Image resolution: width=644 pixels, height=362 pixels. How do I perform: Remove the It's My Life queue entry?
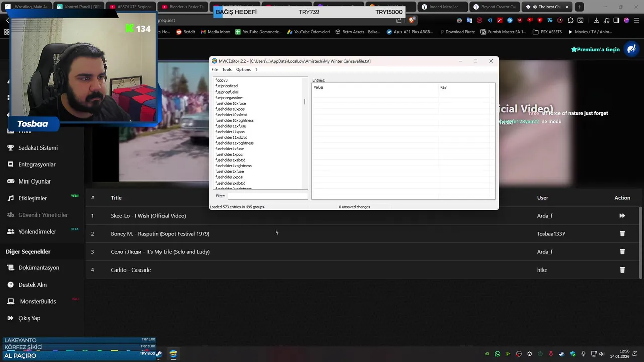click(x=622, y=252)
